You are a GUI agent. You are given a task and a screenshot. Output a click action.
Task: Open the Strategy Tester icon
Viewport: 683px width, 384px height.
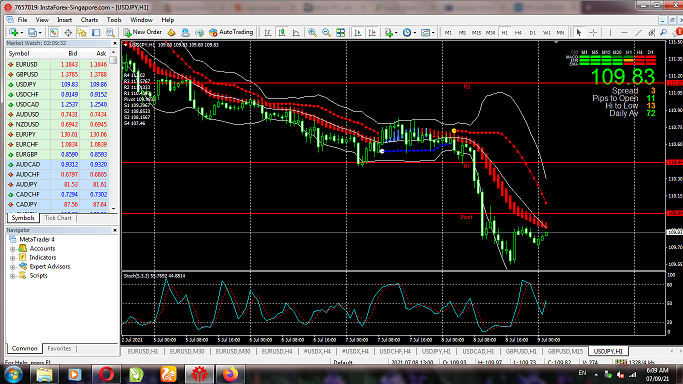click(110, 33)
